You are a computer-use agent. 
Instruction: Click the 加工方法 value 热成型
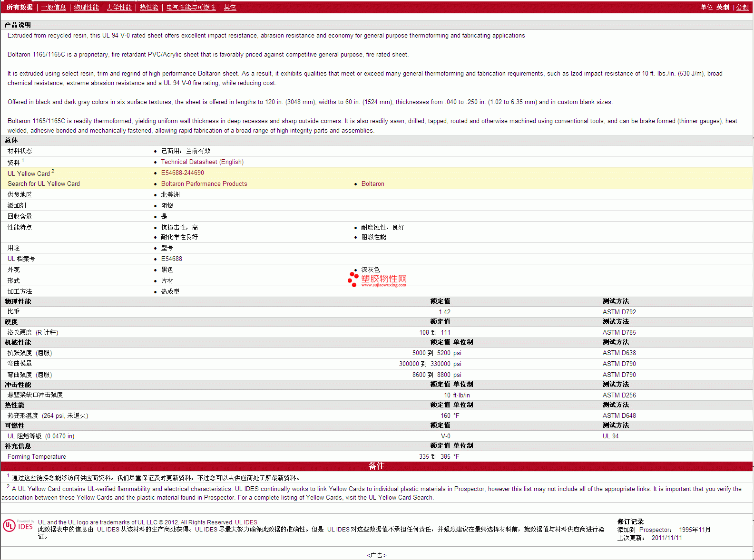tap(170, 292)
